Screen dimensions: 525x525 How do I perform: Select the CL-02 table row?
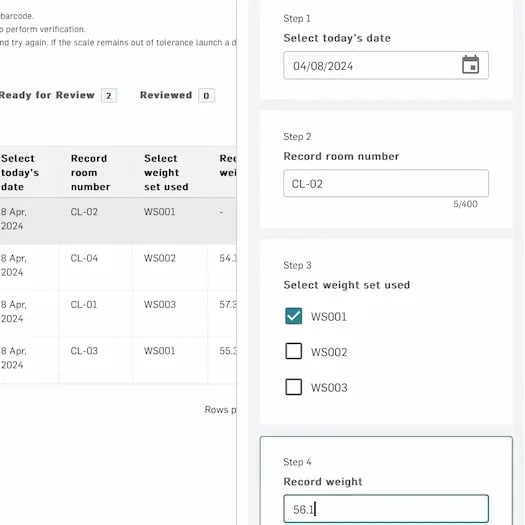point(118,221)
